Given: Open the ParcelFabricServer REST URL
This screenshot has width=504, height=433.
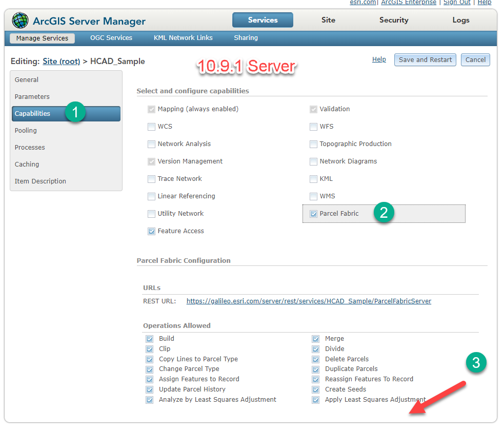Looking at the screenshot, I should tap(309, 301).
